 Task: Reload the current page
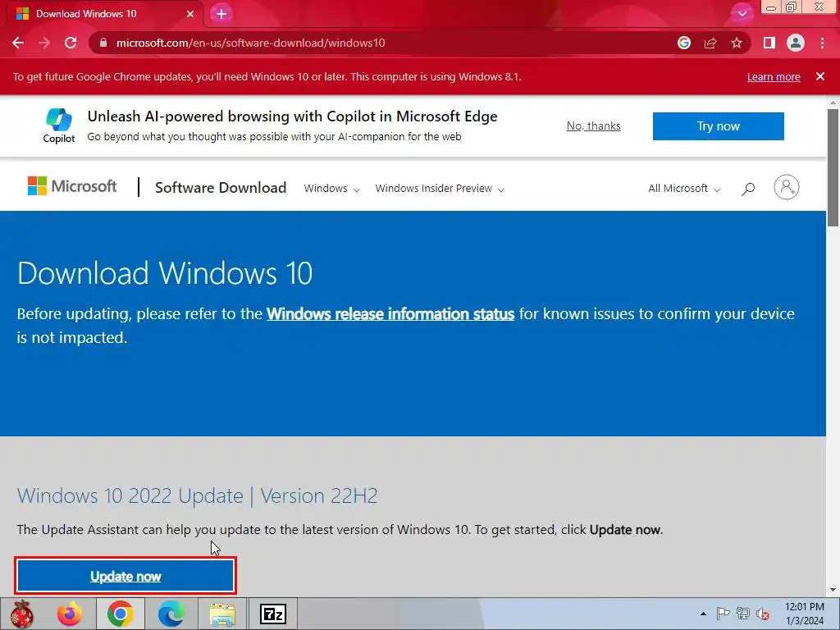coord(71,43)
